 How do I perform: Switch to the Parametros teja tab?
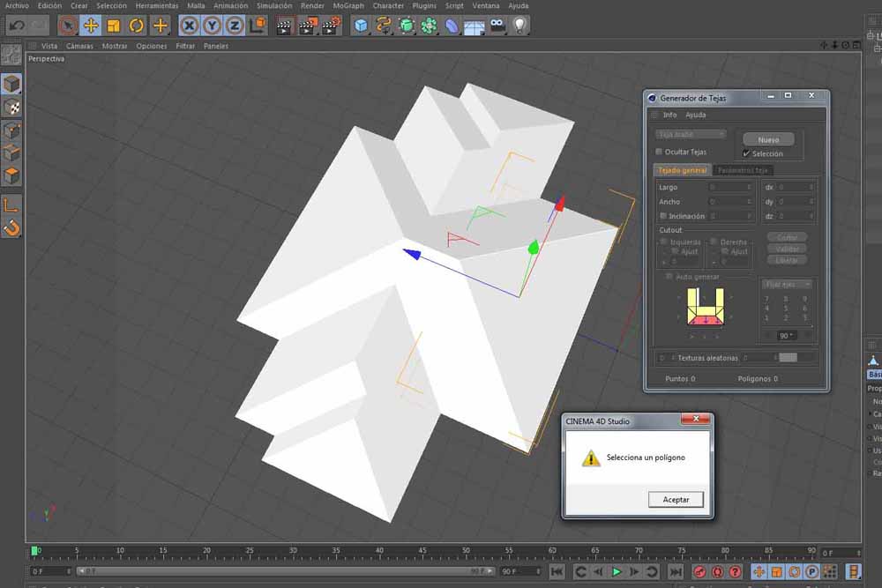[743, 170]
